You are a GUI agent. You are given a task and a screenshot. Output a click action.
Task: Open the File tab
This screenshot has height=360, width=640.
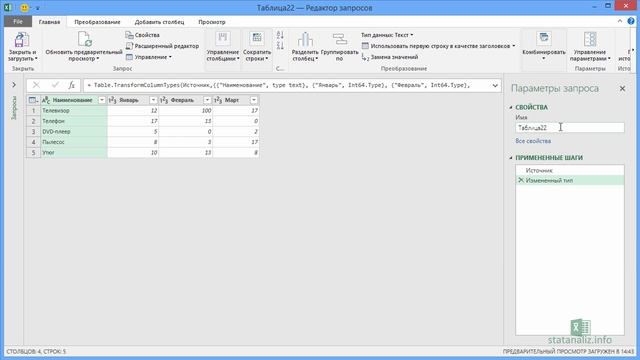coord(18,22)
